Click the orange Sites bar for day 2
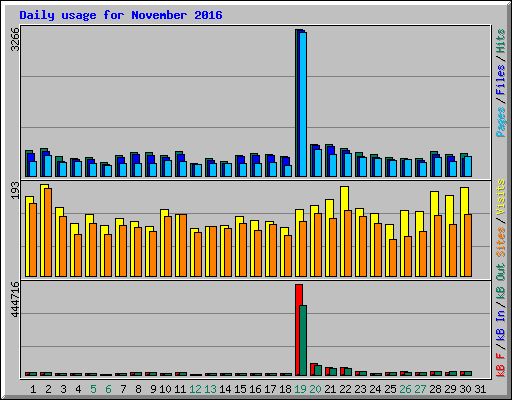Image resolution: width=512 pixels, height=400 pixels. [48, 232]
